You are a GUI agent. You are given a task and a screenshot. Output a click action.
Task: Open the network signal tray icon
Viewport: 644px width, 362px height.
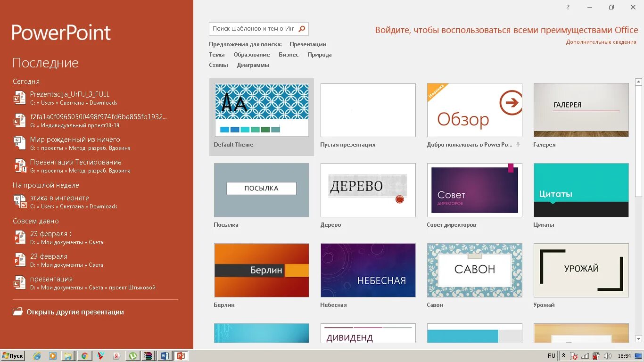pyautogui.click(x=585, y=356)
